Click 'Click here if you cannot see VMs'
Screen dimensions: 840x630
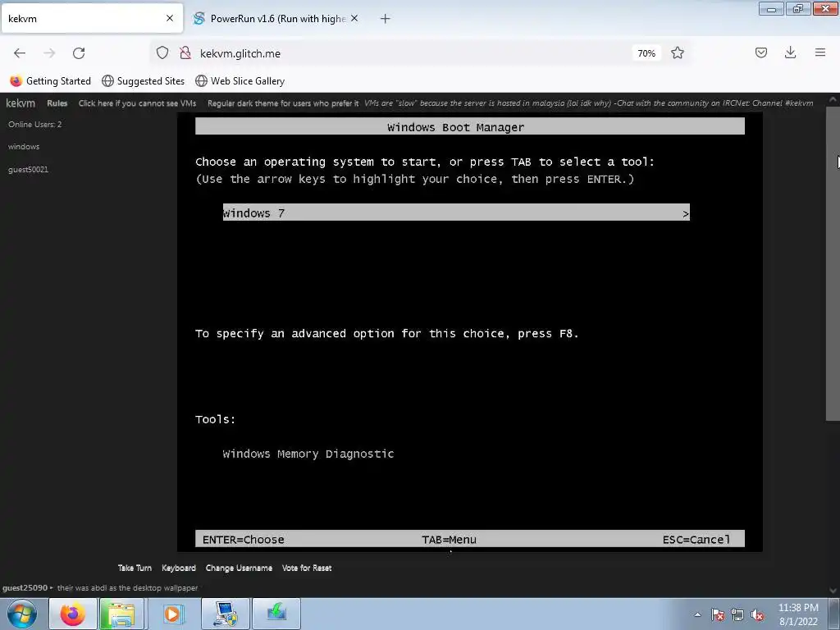(x=137, y=103)
